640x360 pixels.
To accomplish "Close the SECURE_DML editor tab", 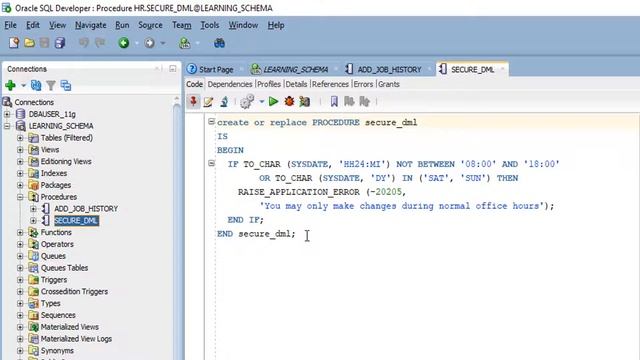I will (502, 69).
